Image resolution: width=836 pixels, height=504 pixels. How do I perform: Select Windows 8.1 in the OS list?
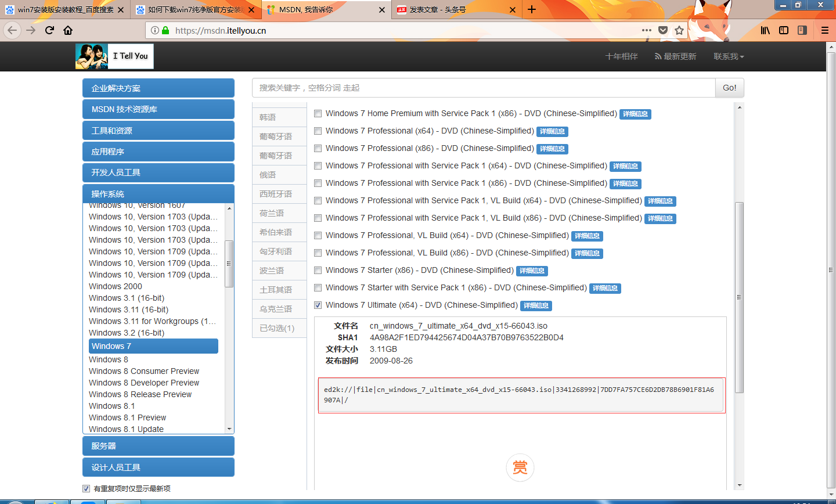pos(111,406)
